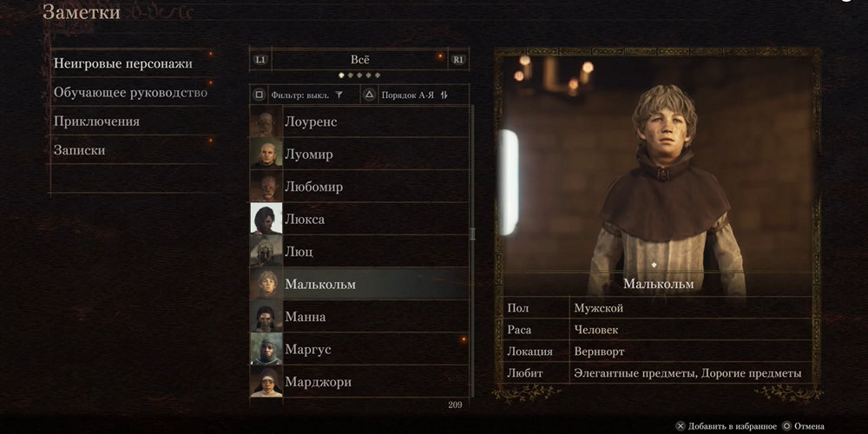Click the funnel filter icon
The height and width of the screenshot is (434, 868).
pyautogui.click(x=339, y=95)
